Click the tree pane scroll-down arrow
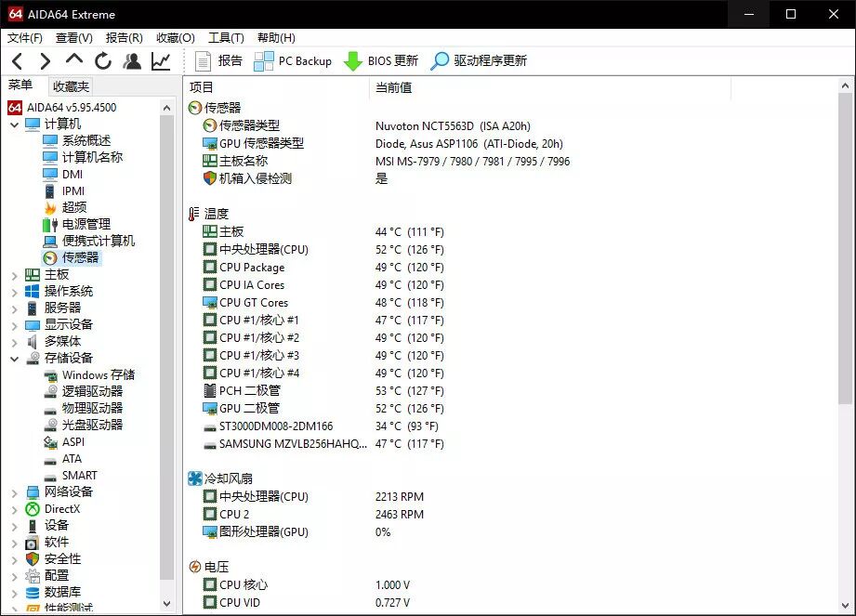Image resolution: width=856 pixels, height=616 pixels. 167,603
